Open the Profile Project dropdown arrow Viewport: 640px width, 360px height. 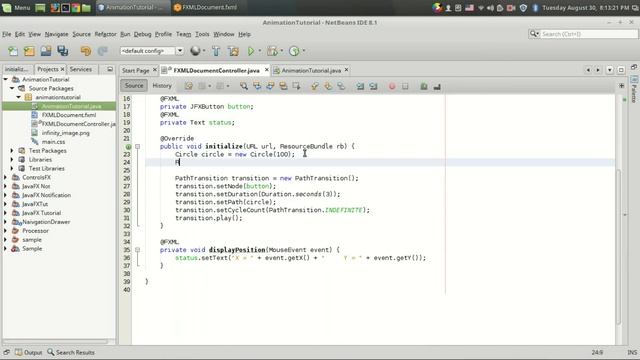[304, 51]
